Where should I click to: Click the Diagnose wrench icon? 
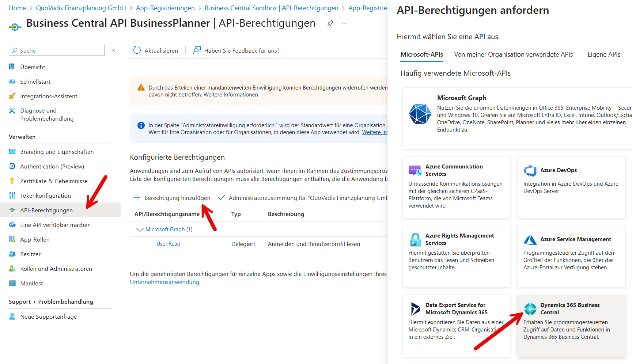pos(12,110)
